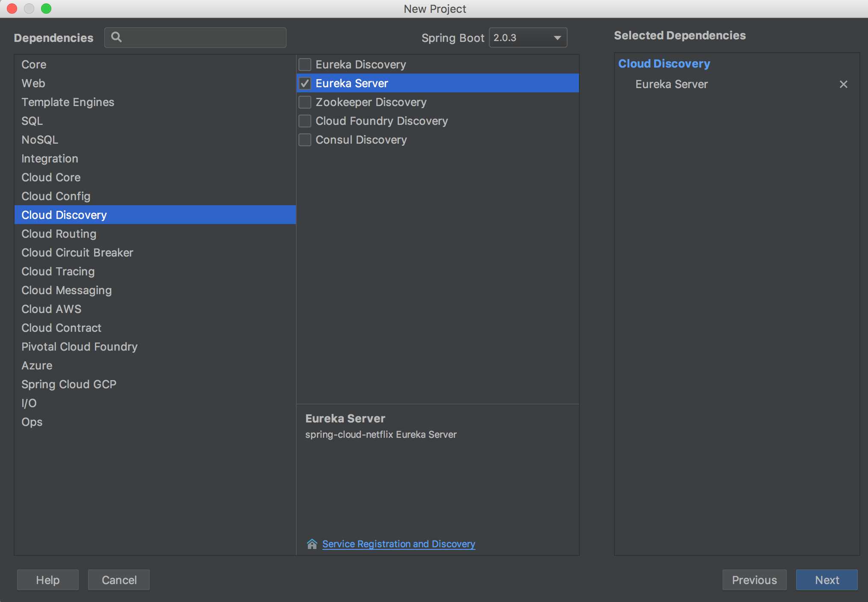
Task: Click the green zoom window button
Action: point(46,9)
